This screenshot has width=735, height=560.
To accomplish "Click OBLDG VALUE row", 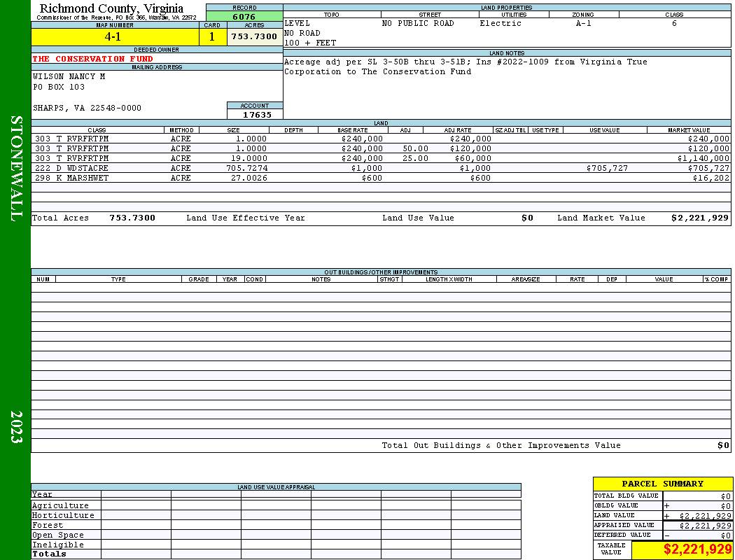I will pyautogui.click(x=662, y=505).
